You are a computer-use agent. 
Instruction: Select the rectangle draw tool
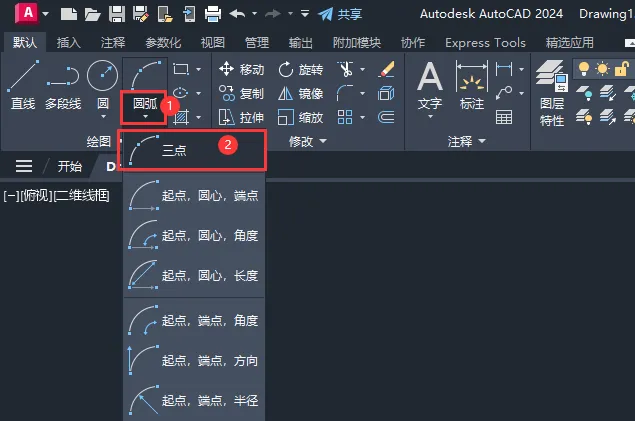tap(181, 69)
